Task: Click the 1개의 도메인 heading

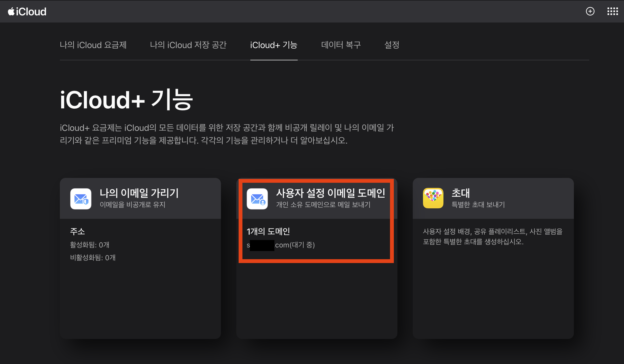Action: tap(268, 231)
